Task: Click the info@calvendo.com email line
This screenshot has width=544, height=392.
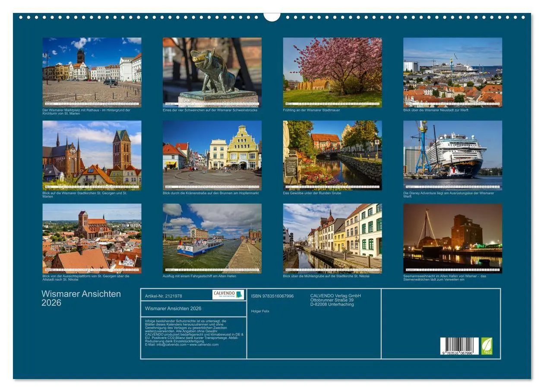Action: click(x=182, y=345)
